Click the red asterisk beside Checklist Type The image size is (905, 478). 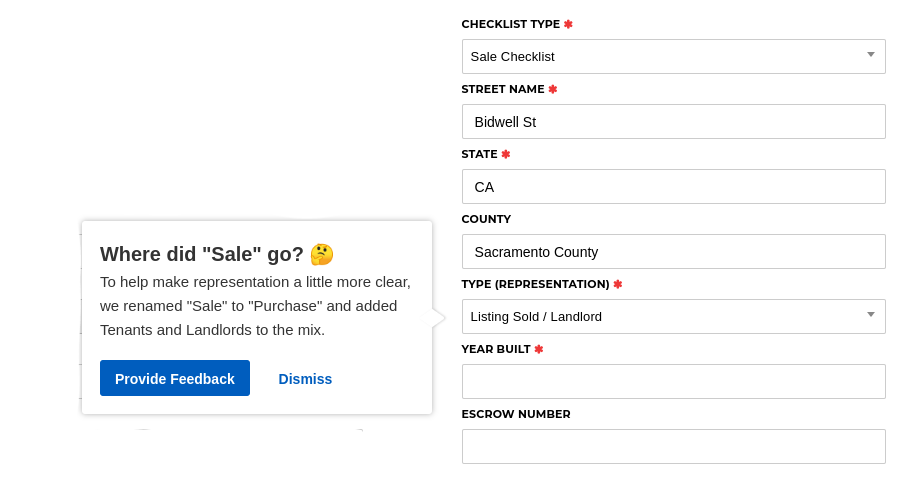[x=569, y=24]
